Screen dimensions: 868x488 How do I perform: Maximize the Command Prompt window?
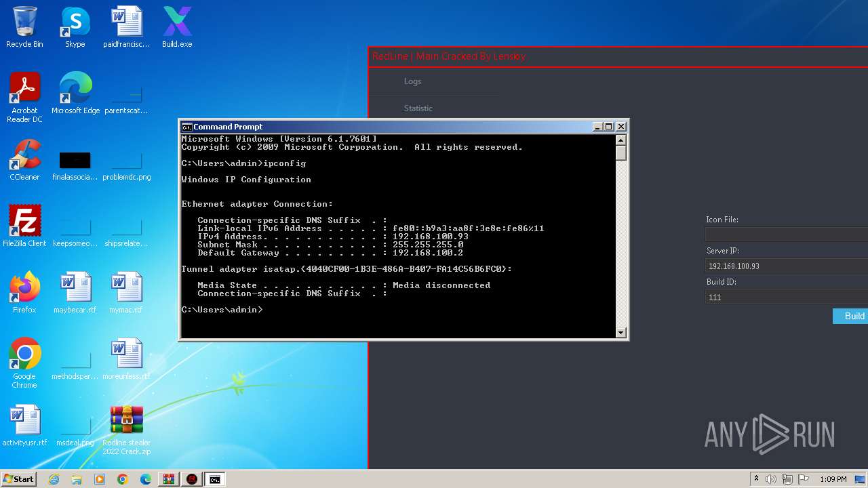(608, 127)
